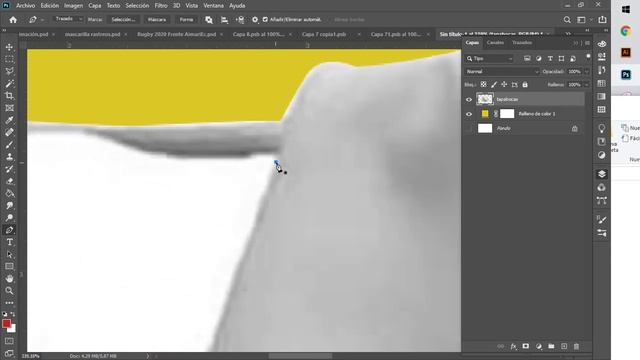Create new group folder icon
The height and width of the screenshot is (360, 640).
point(551,346)
